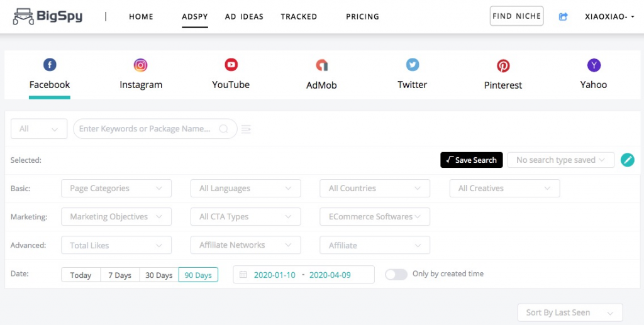Toggle Only by created time switch

(x=396, y=274)
